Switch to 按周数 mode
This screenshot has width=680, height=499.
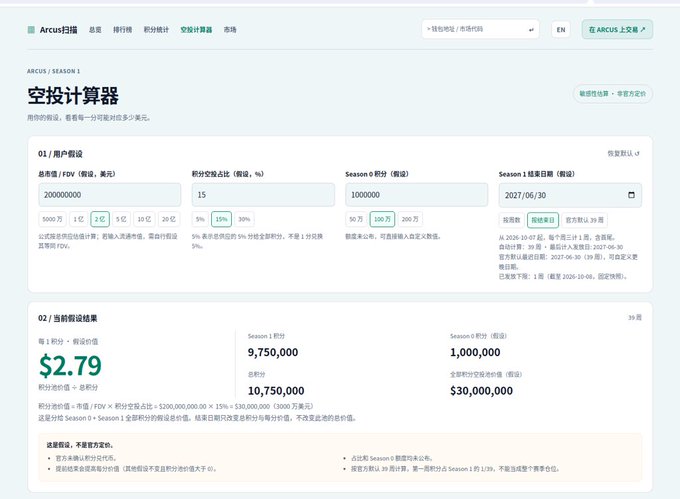point(511,220)
